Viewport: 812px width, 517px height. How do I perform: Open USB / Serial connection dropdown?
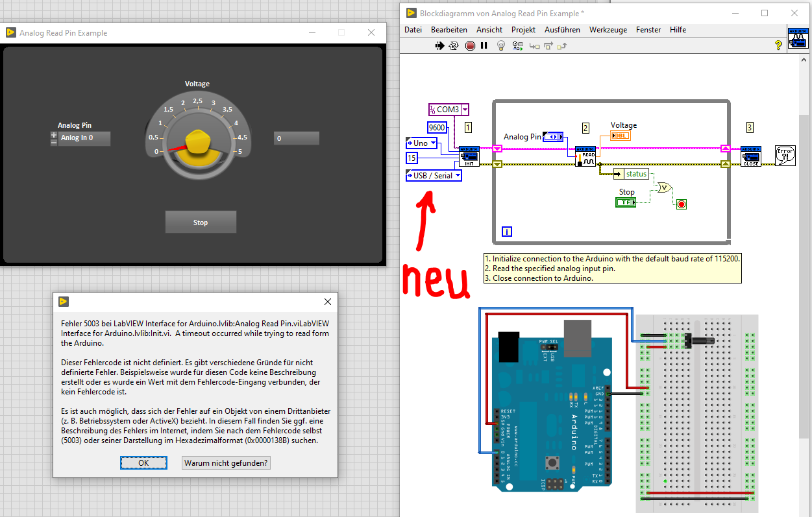[x=458, y=176]
